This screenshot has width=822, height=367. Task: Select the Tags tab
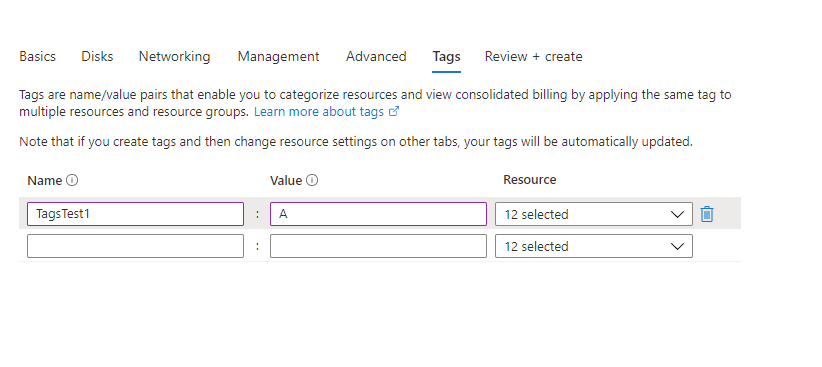pyautogui.click(x=447, y=56)
